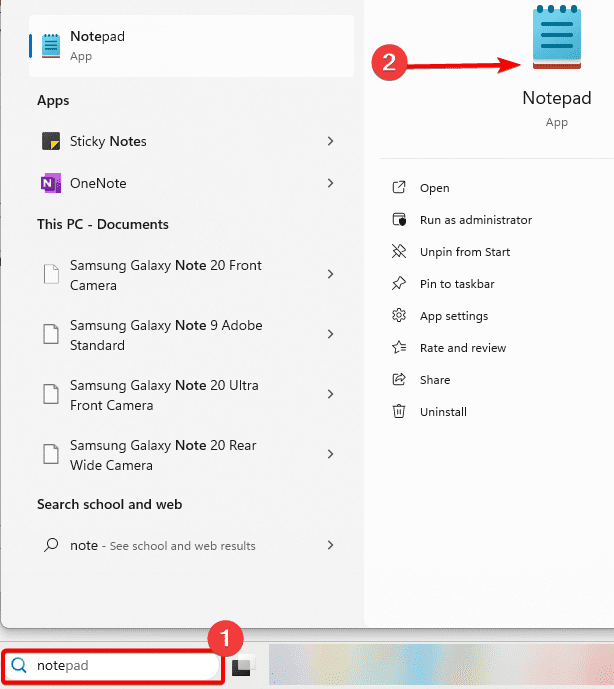Click the document icon for Note 9 Adobe Standard
The width and height of the screenshot is (614, 689).
pos(51,334)
